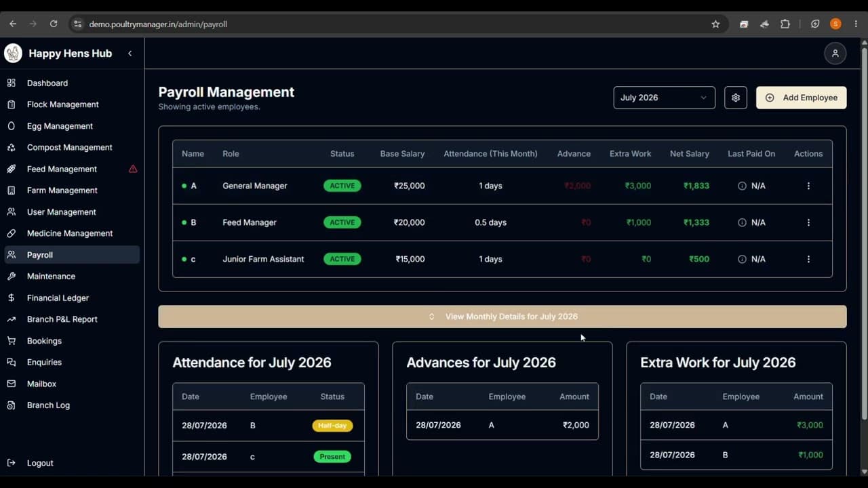The width and height of the screenshot is (868, 488).
Task: Open the browser extensions puzzle icon
Action: pos(785,24)
